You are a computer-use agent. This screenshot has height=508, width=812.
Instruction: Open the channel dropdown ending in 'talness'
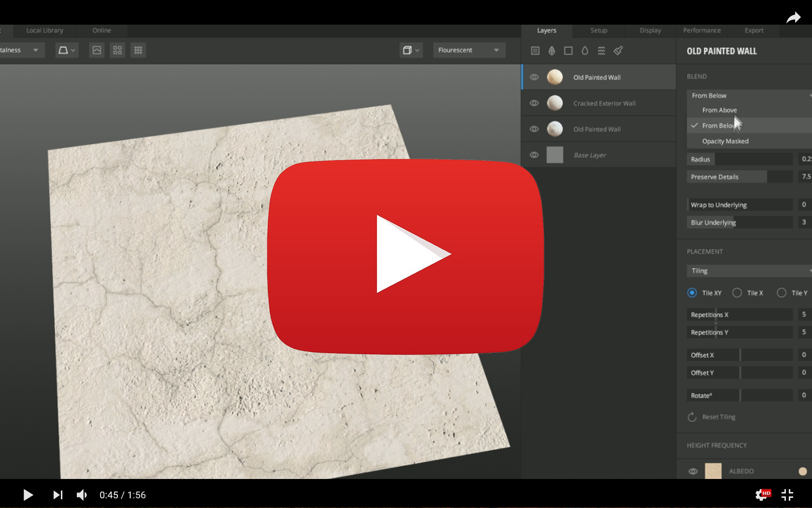click(x=22, y=50)
